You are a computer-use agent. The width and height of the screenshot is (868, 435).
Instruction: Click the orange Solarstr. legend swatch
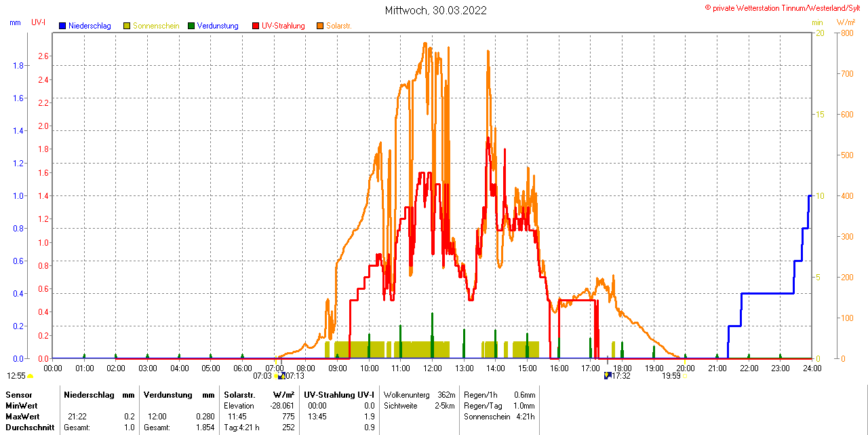[320, 26]
